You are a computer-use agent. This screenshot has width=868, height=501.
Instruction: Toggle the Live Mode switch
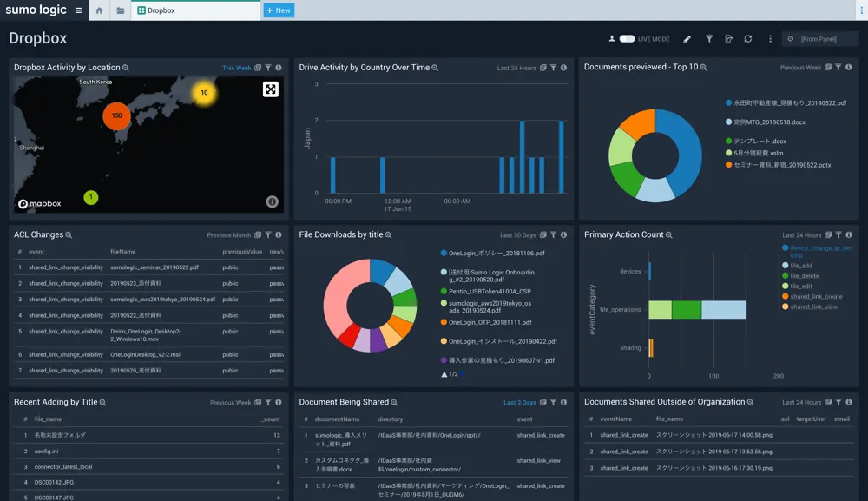(627, 39)
